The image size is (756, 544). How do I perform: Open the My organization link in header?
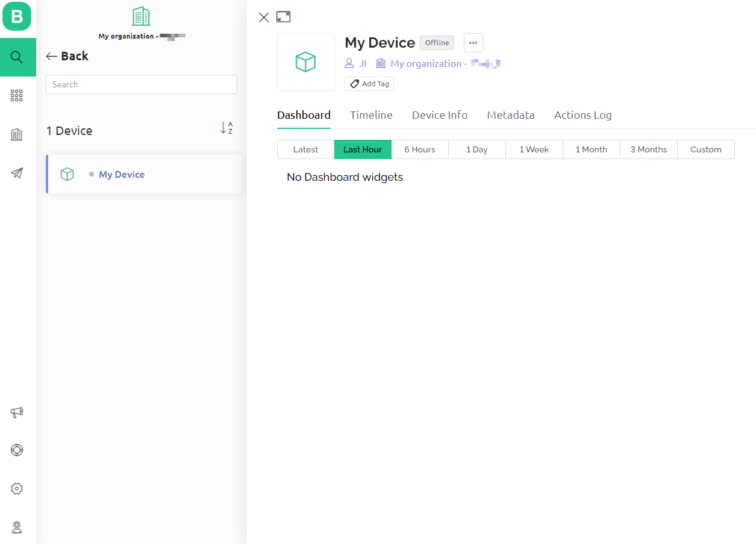pos(439,63)
